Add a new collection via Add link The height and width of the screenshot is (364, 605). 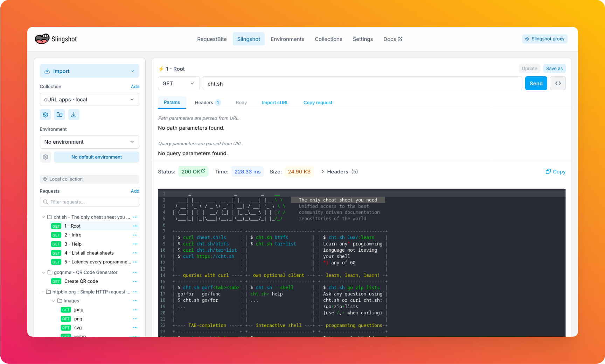click(135, 86)
